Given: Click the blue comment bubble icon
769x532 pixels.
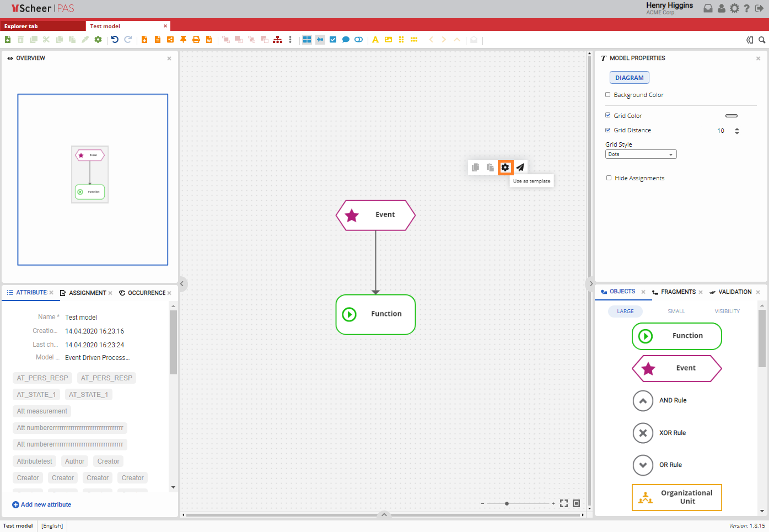Looking at the screenshot, I should coord(346,40).
